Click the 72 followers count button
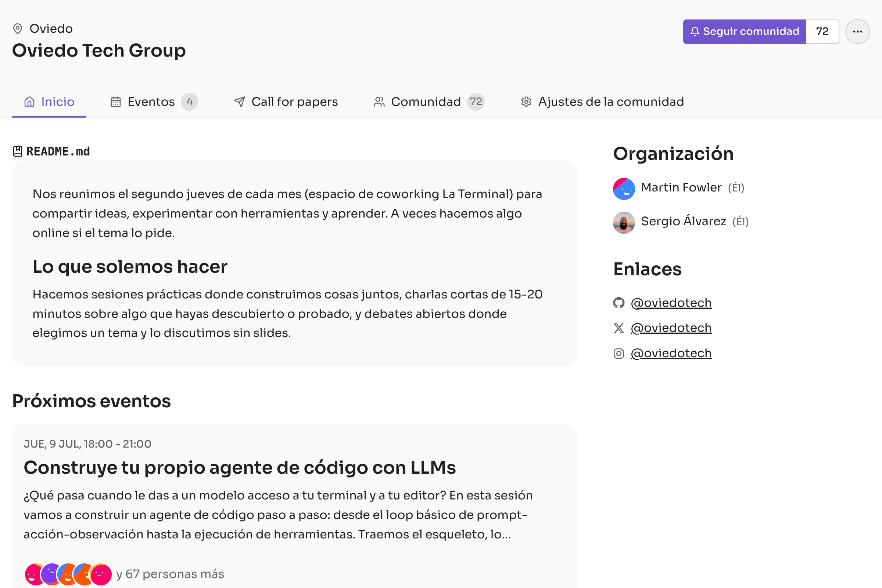The height and width of the screenshot is (588, 882). coord(822,32)
